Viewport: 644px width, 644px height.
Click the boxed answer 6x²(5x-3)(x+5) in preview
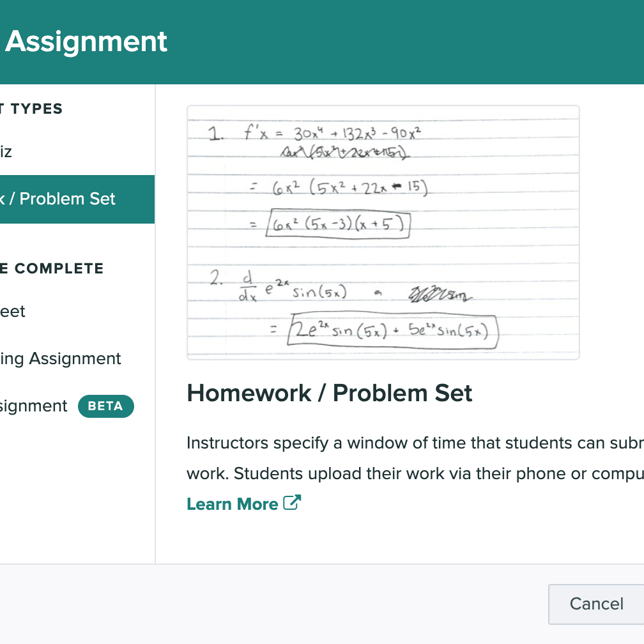tap(338, 224)
